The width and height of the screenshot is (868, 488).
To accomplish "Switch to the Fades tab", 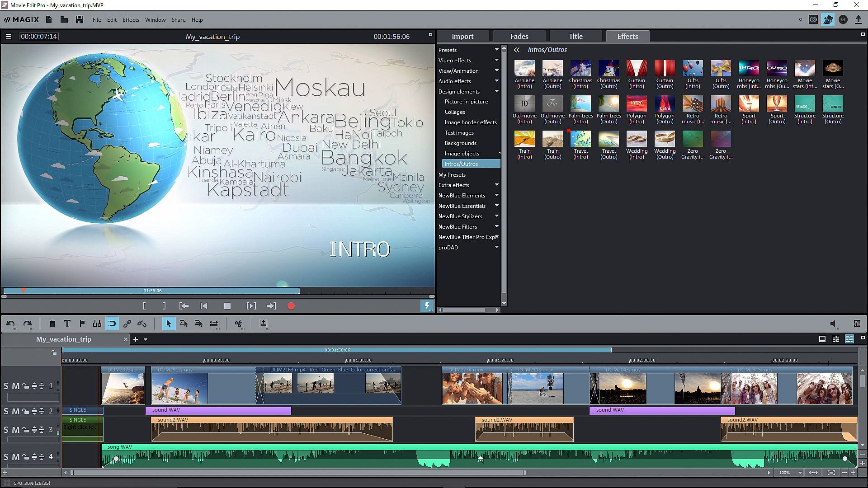I will [519, 36].
